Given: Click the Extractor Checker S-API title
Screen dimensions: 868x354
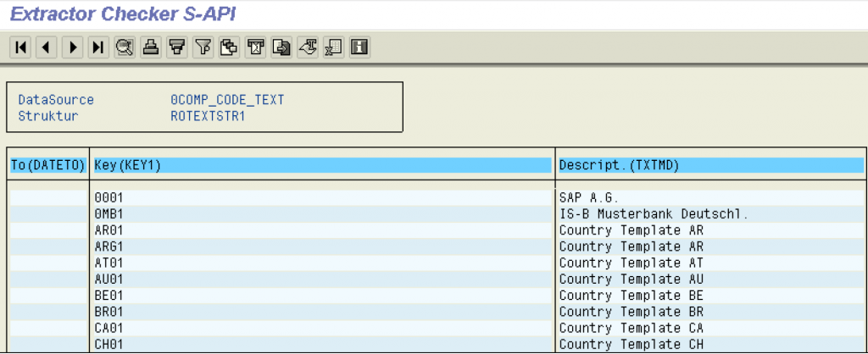Looking at the screenshot, I should [123, 14].
